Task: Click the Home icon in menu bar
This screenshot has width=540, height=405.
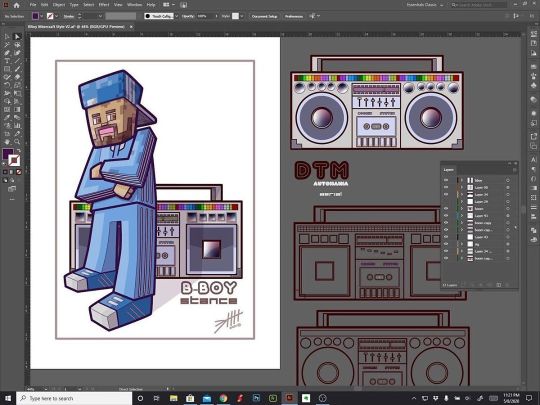Action: 16,5
